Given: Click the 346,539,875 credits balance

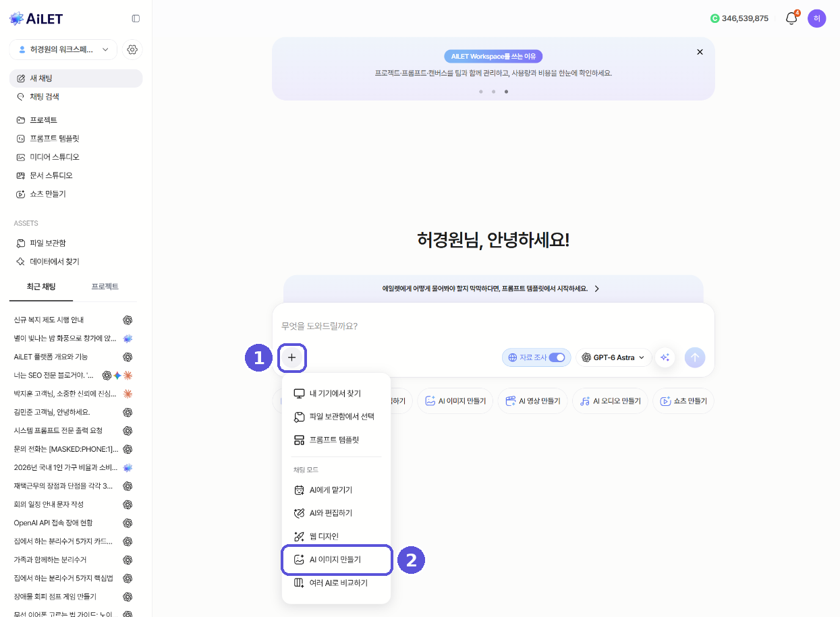Looking at the screenshot, I should point(745,18).
